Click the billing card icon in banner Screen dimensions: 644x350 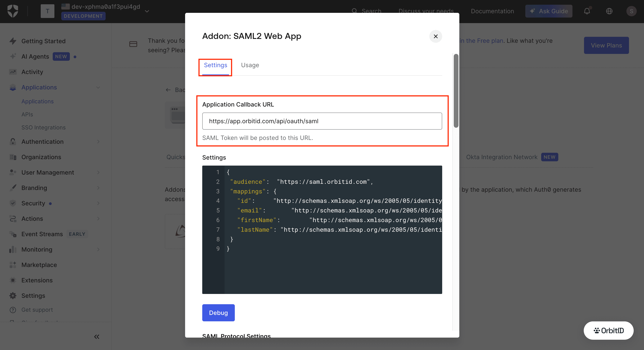(133, 44)
